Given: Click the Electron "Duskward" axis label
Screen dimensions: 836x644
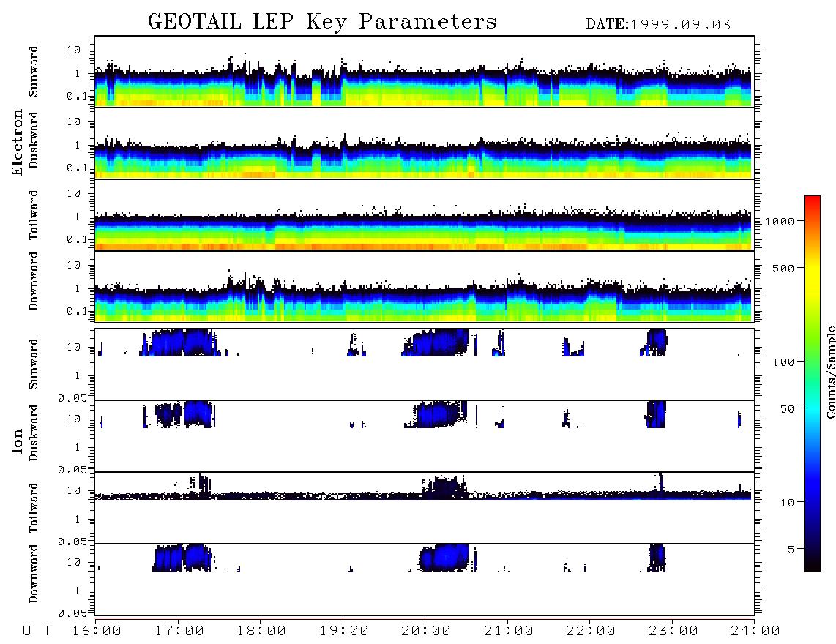Looking at the screenshot, I should (33, 140).
